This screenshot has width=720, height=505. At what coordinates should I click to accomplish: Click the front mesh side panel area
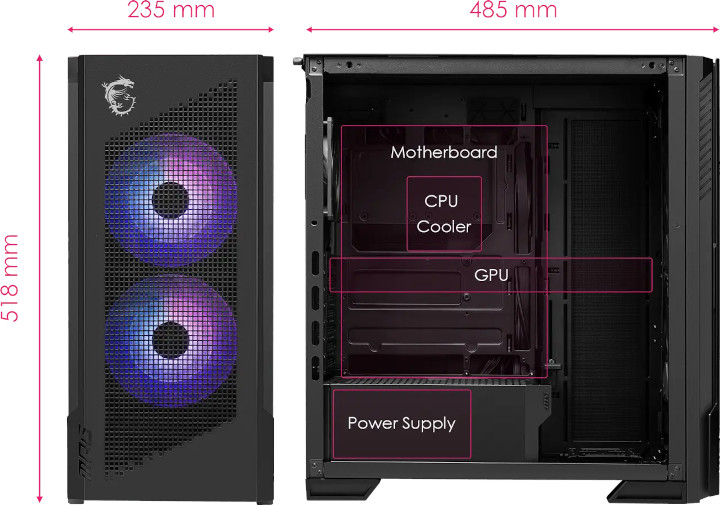(607, 285)
